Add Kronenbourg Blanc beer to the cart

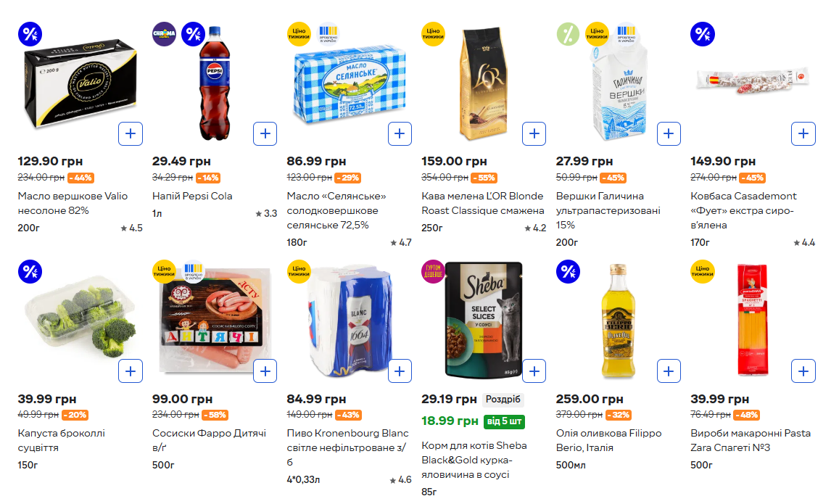point(400,371)
